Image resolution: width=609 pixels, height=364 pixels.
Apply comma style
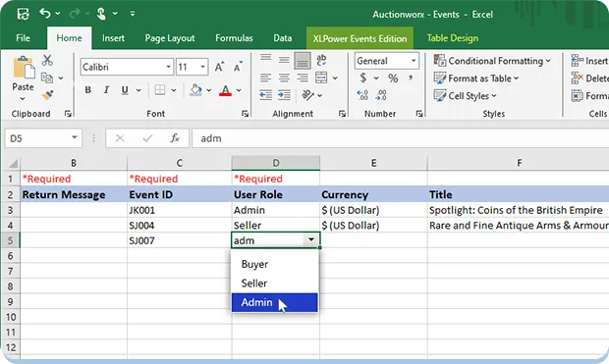(x=411, y=78)
